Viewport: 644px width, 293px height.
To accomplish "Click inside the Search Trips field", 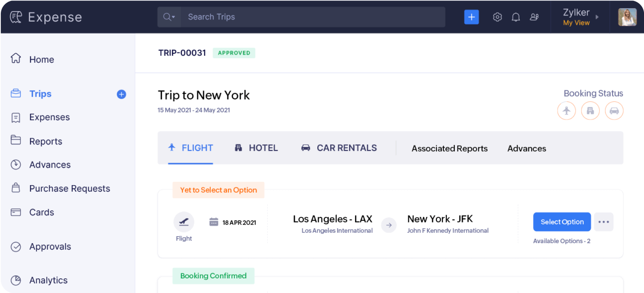I will (301, 17).
